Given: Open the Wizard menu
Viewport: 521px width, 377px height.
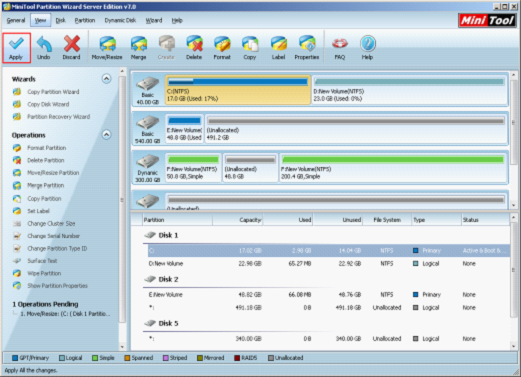Looking at the screenshot, I should (154, 20).
